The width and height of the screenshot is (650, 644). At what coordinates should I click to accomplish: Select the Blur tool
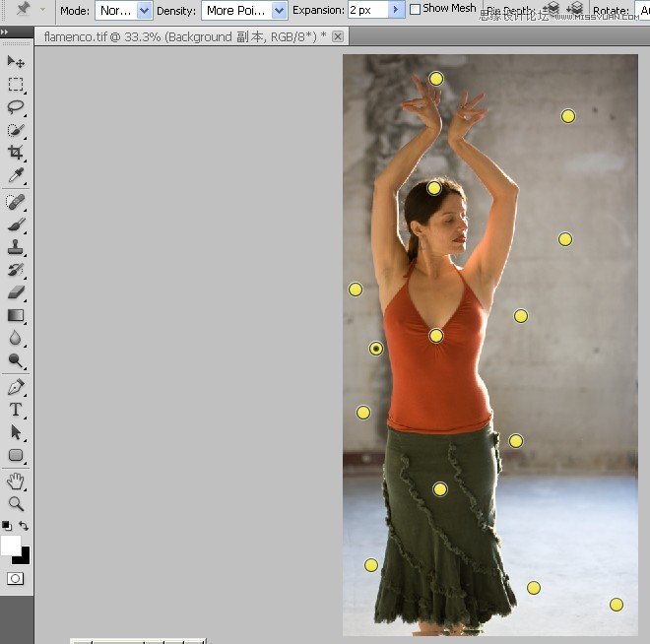(x=16, y=338)
